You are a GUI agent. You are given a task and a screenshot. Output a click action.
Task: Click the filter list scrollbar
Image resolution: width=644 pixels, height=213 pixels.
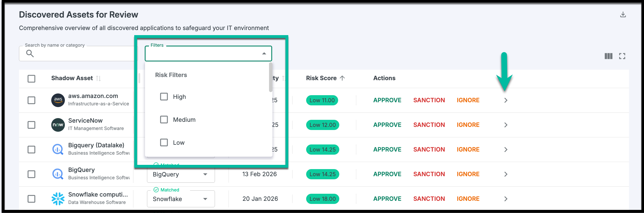point(270,78)
